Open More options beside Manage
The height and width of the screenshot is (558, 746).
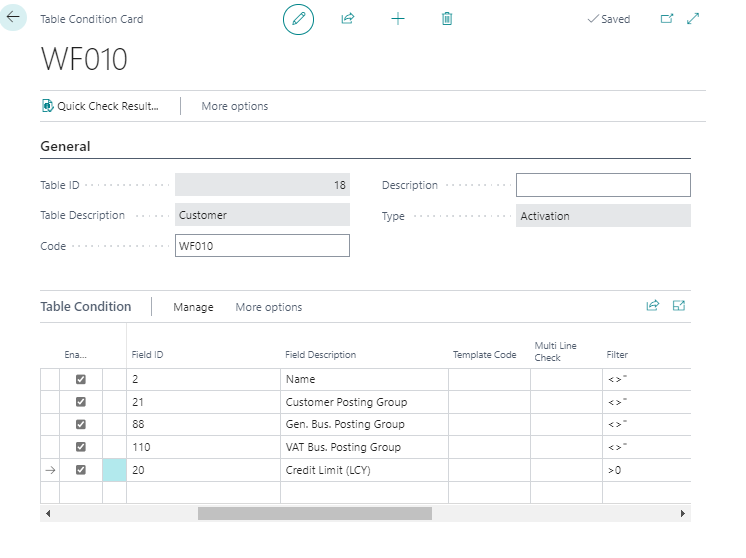point(268,307)
